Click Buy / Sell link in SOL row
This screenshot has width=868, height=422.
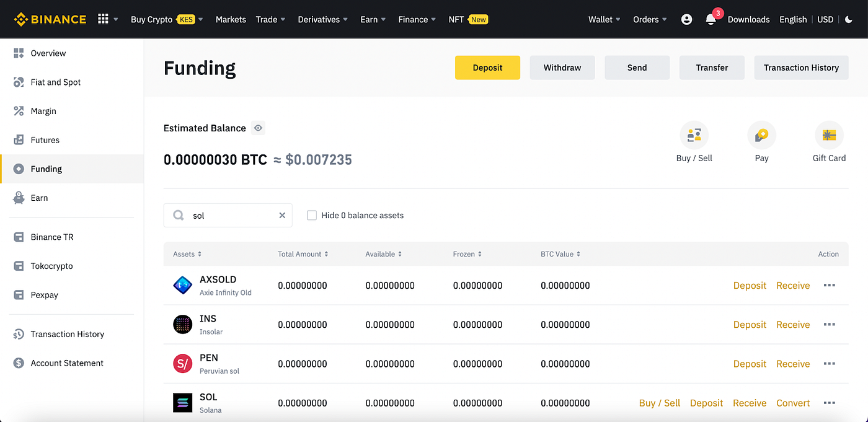click(660, 403)
